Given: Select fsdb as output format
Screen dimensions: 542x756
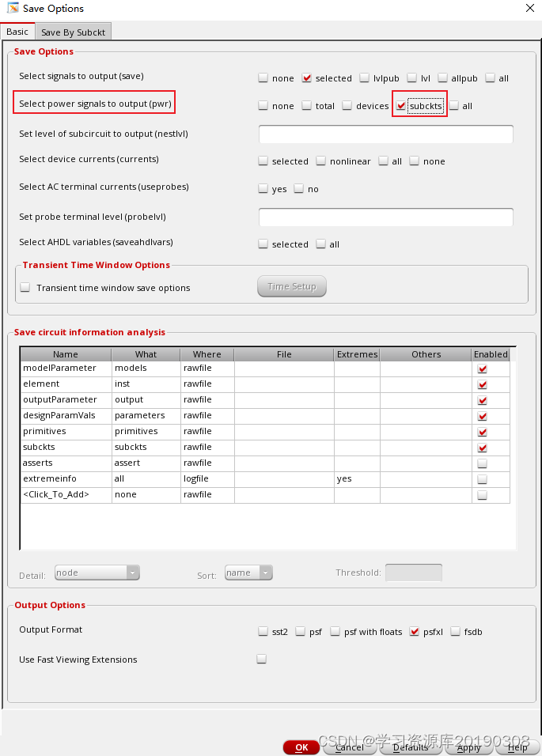Looking at the screenshot, I should pos(456,631).
